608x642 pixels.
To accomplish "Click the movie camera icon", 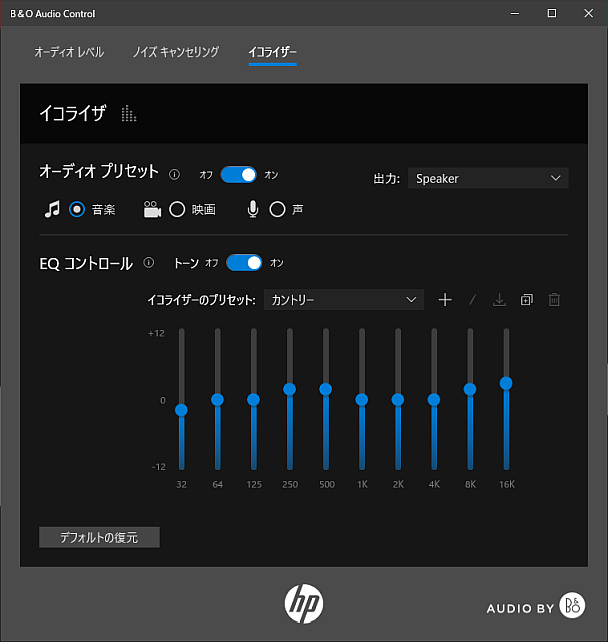I will coord(152,209).
